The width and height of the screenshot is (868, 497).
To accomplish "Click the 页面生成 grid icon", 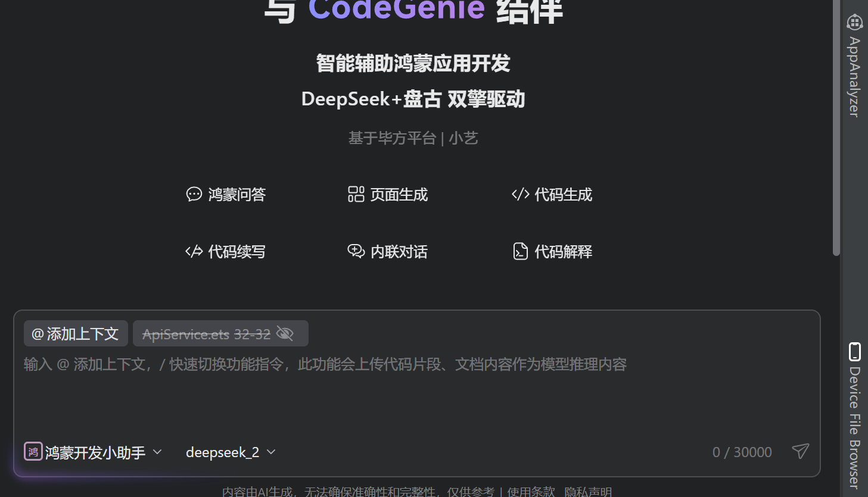I will 356,194.
